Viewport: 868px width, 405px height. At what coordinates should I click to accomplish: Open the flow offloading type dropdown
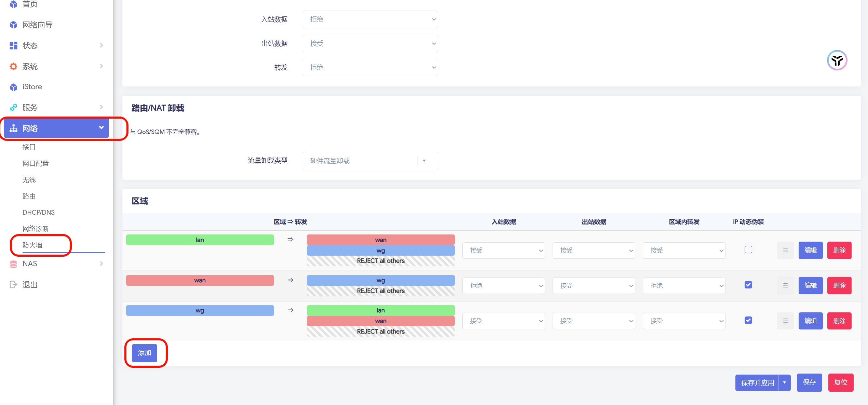pyautogui.click(x=370, y=161)
